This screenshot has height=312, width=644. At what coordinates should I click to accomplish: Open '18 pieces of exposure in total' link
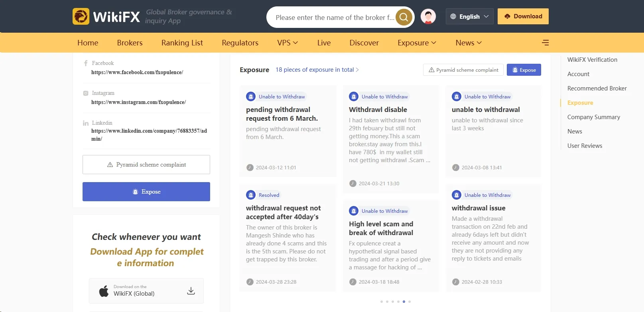click(317, 70)
